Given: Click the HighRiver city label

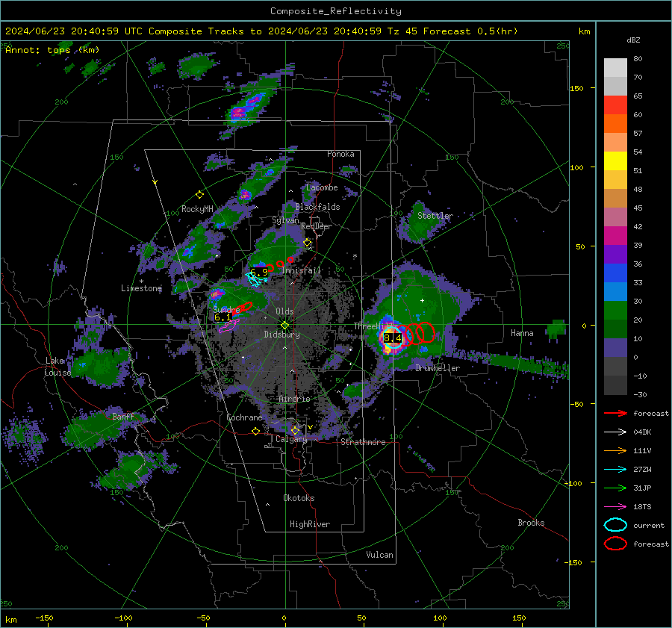Looking at the screenshot, I should tap(309, 524).
